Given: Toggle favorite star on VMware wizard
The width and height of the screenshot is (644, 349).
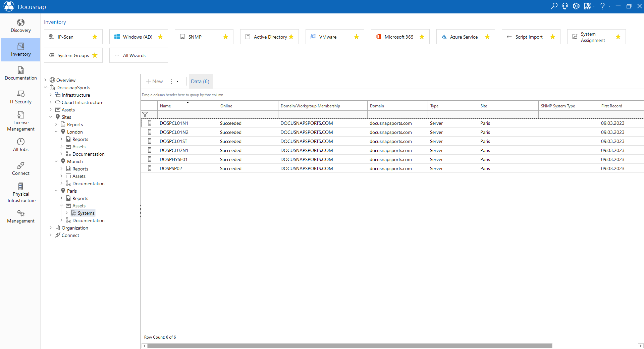Looking at the screenshot, I should point(357,37).
